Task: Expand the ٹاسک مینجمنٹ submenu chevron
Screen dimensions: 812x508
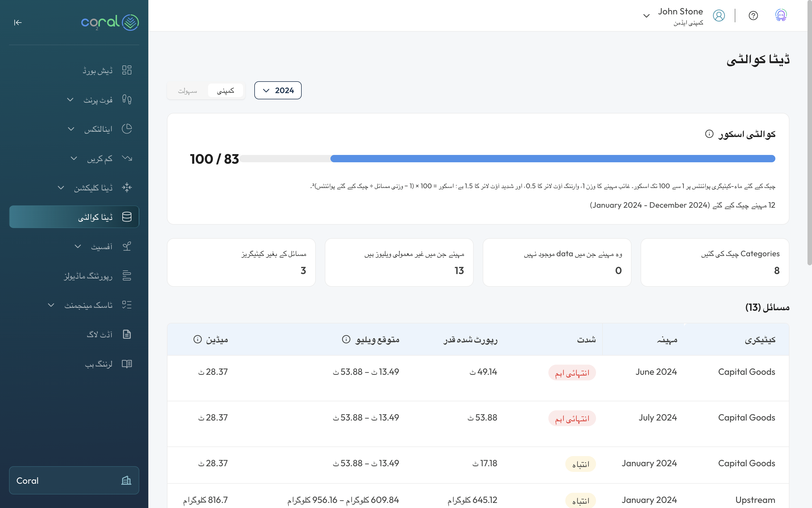Action: point(51,305)
